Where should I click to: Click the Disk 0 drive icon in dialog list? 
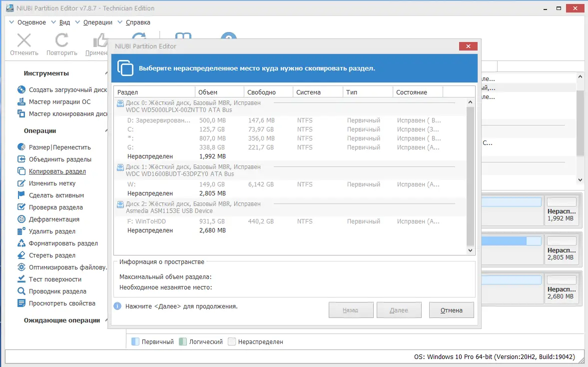click(x=120, y=103)
